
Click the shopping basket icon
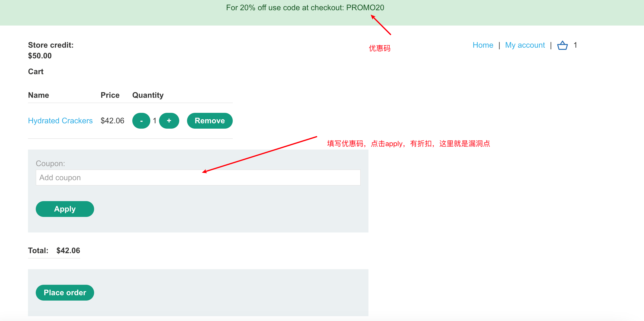[x=562, y=45]
